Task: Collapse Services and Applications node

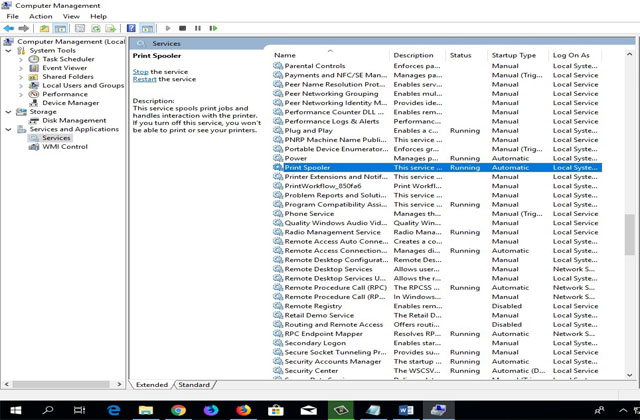Action: tap(9, 129)
